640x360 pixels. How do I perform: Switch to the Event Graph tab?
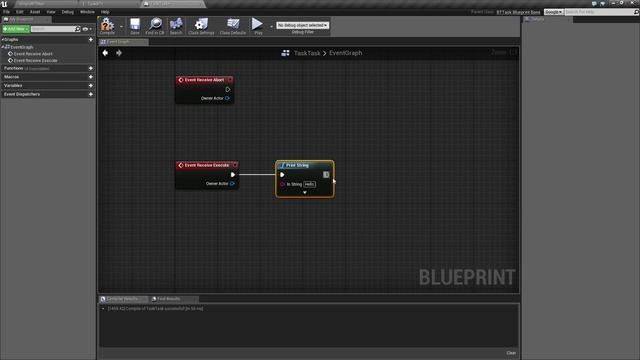[x=122, y=42]
